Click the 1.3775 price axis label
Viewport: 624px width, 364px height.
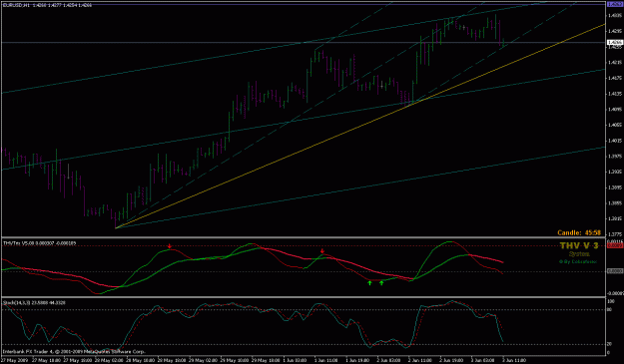[x=615, y=234]
